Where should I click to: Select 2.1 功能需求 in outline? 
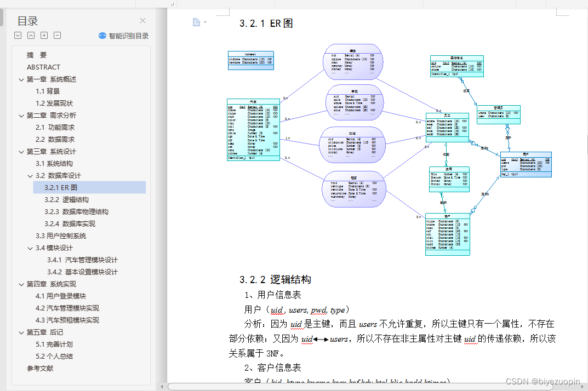tap(55, 128)
